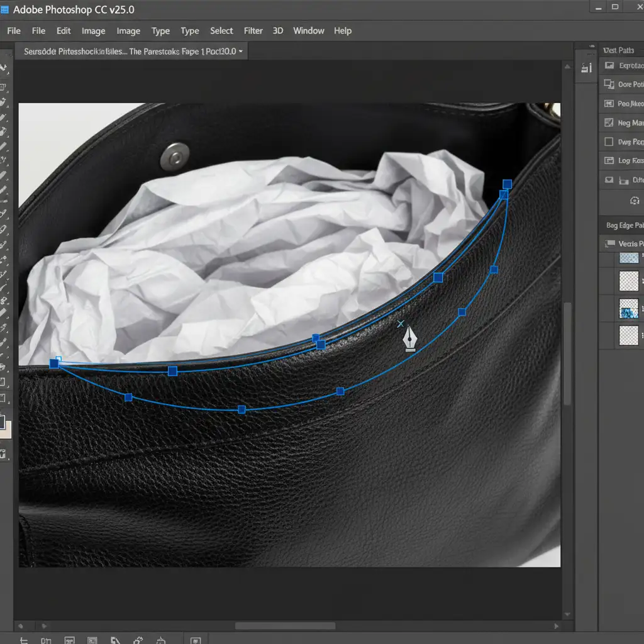Click the Peo Jikeo row icon

[609, 104]
